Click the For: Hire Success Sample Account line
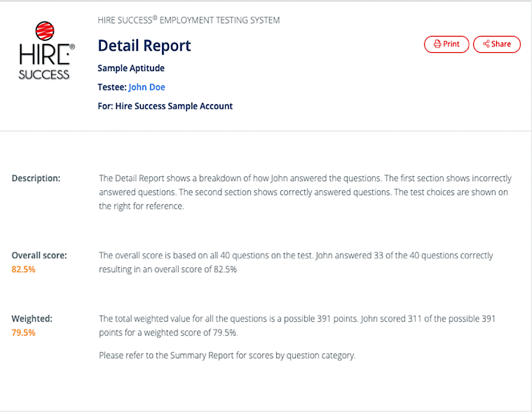532x413 pixels. [x=165, y=106]
